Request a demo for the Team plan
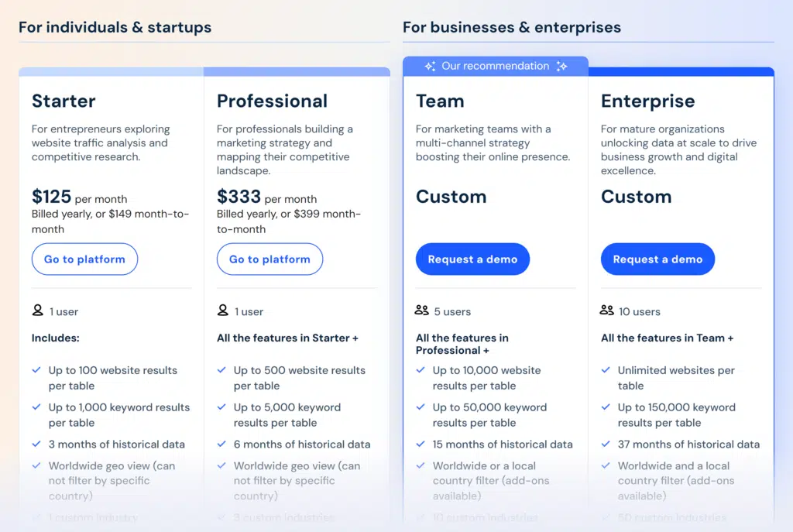Image resolution: width=793 pixels, height=532 pixels. (x=472, y=259)
